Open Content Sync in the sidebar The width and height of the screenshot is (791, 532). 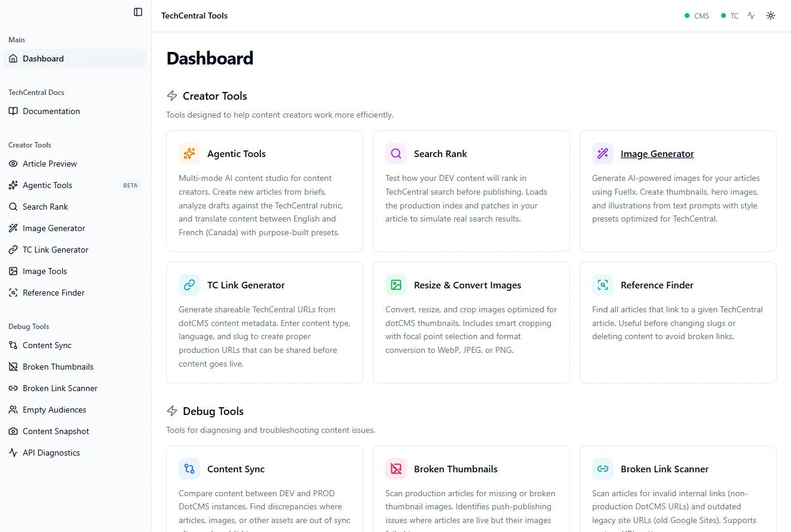tap(75, 345)
